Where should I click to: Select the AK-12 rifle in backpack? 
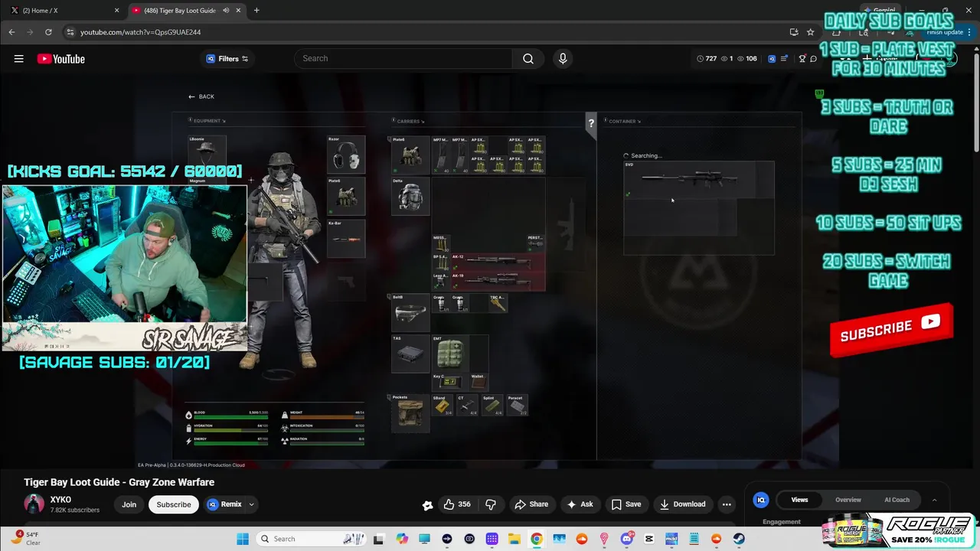pos(498,261)
